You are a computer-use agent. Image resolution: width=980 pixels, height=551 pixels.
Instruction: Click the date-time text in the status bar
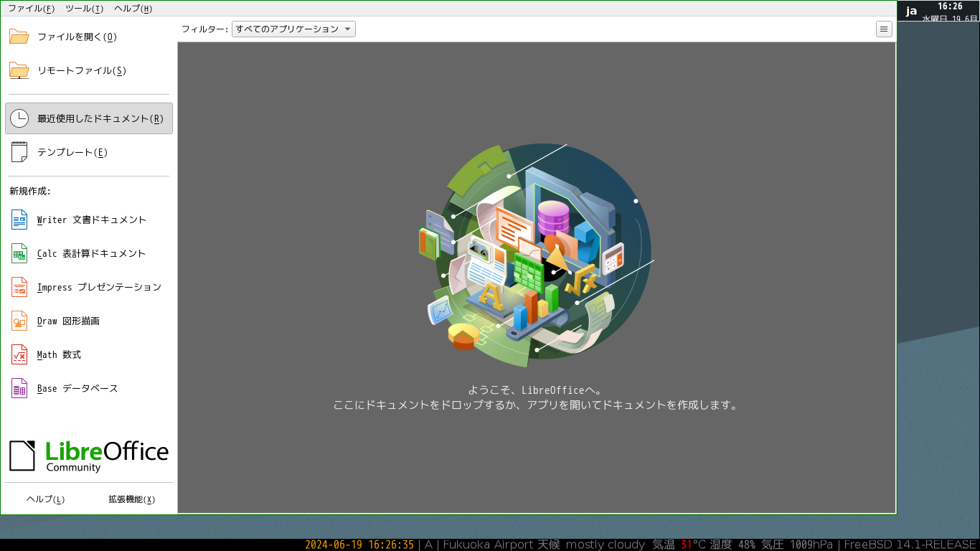pos(359,545)
